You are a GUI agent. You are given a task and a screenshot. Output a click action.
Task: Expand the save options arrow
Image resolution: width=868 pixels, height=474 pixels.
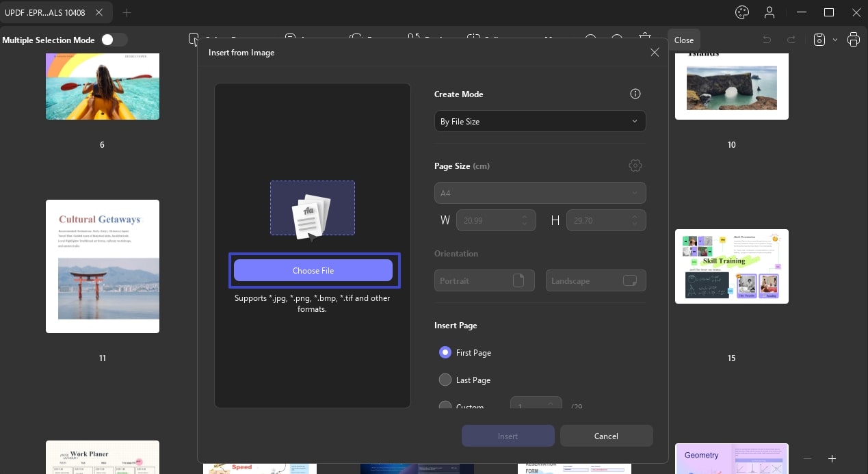[x=835, y=40]
